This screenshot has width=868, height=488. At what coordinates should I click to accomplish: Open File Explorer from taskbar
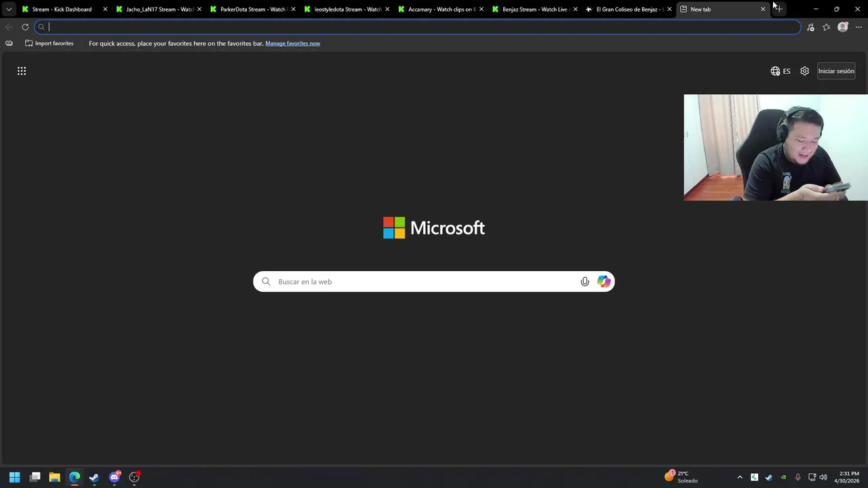coord(55,477)
